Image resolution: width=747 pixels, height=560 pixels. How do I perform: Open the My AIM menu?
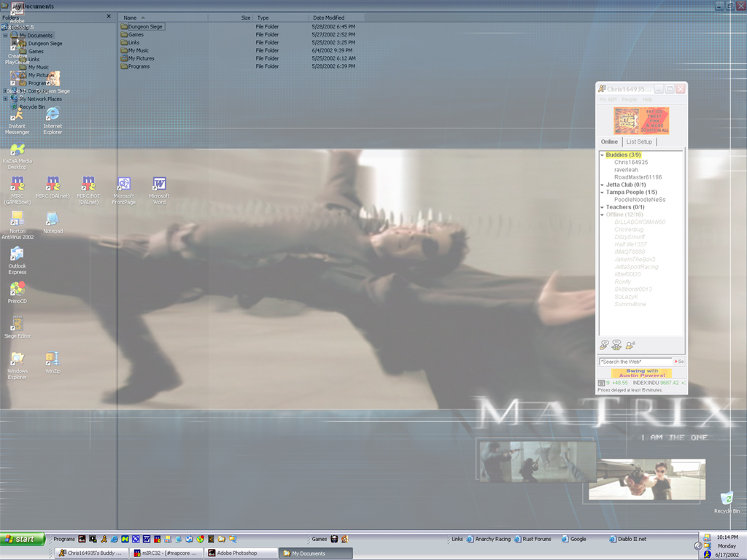pyautogui.click(x=608, y=99)
